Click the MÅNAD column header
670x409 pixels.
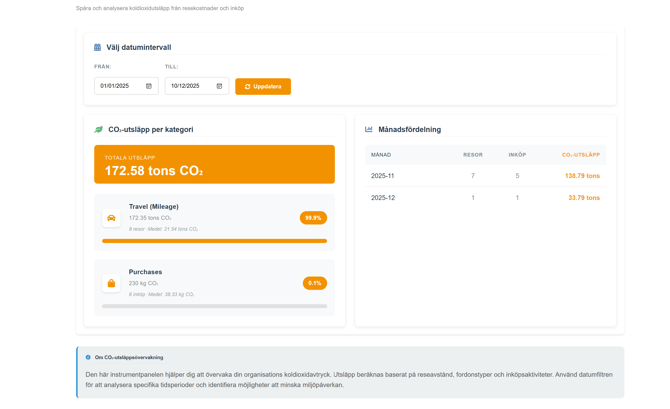click(381, 155)
